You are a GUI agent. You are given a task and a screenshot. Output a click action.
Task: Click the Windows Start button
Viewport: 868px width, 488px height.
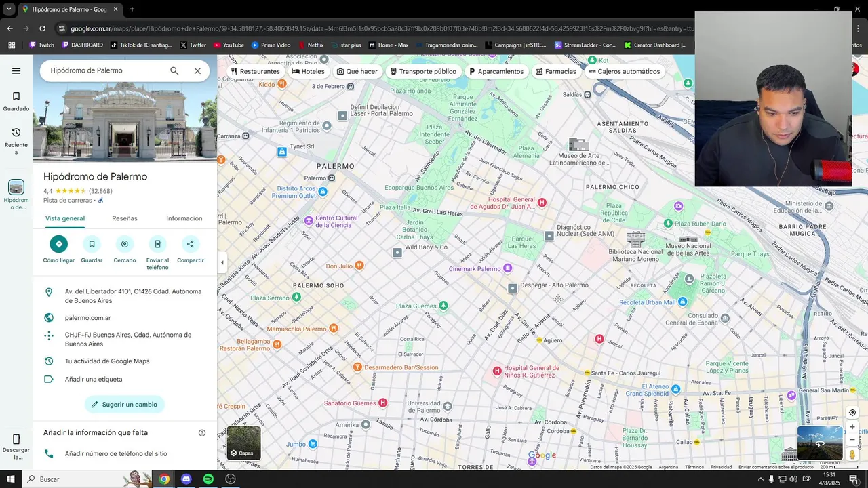[11, 479]
